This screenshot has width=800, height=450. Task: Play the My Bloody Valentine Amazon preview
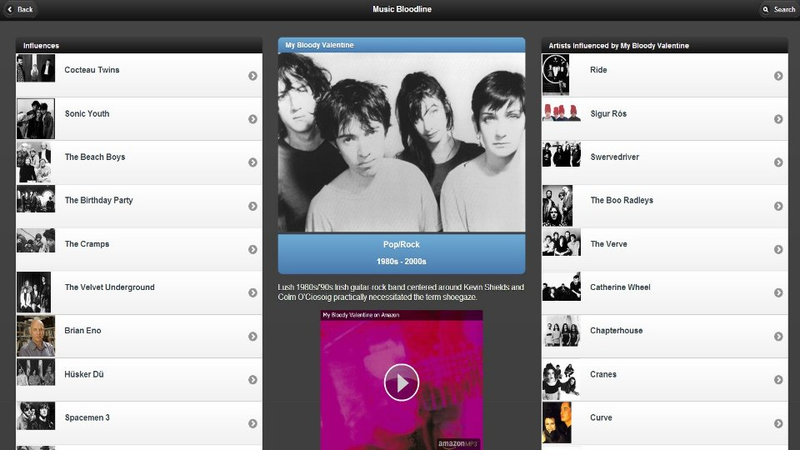click(402, 382)
